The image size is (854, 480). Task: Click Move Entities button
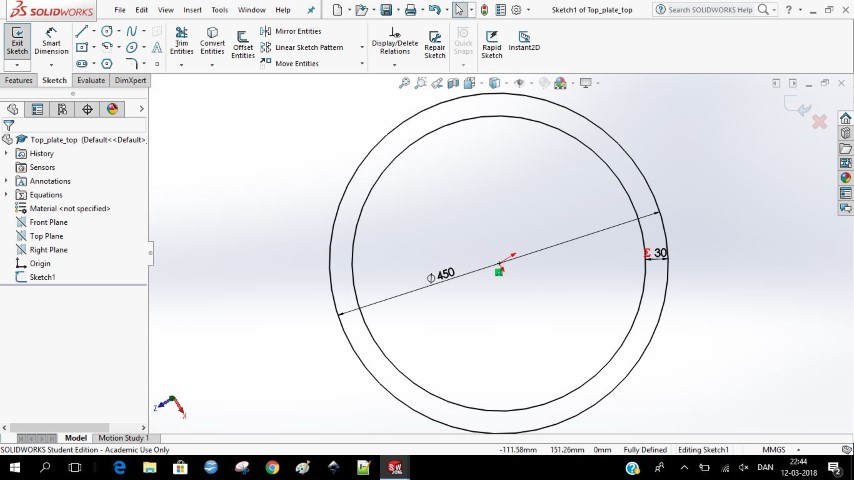point(290,64)
